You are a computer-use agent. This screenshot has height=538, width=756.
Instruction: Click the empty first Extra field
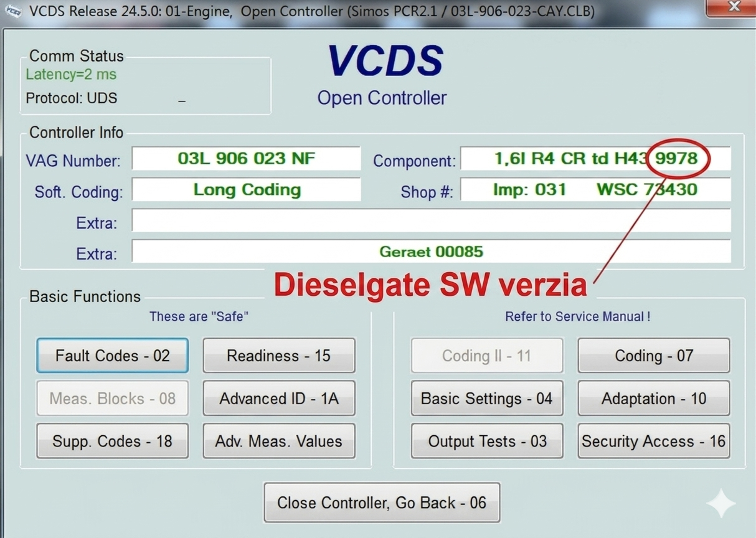(431, 220)
